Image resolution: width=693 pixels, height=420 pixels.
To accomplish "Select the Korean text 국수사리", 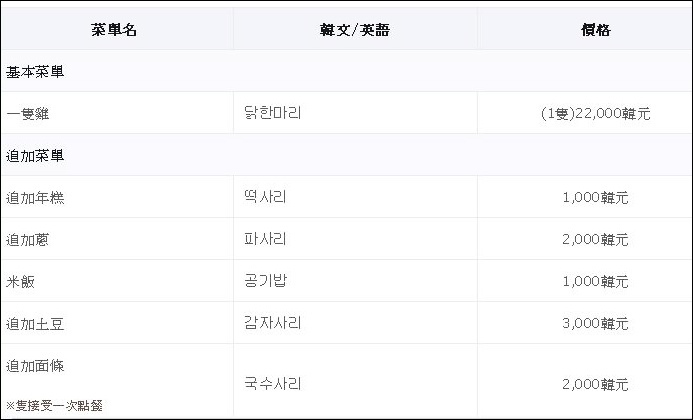I will tap(272, 383).
